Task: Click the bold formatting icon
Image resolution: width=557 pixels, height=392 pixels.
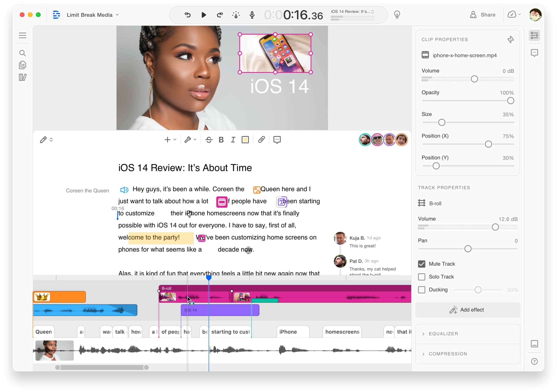Action: coord(222,140)
